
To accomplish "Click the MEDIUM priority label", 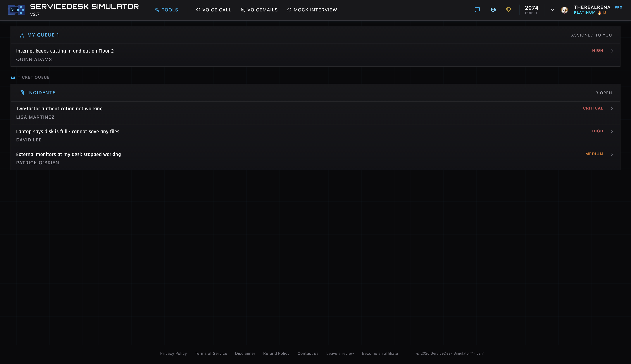I will coord(594,154).
